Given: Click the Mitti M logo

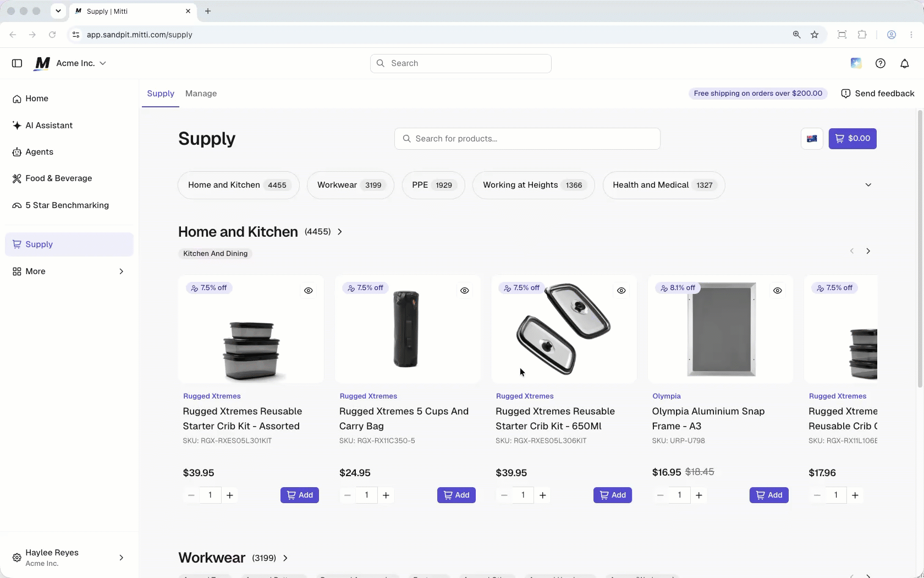Looking at the screenshot, I should tap(42, 63).
